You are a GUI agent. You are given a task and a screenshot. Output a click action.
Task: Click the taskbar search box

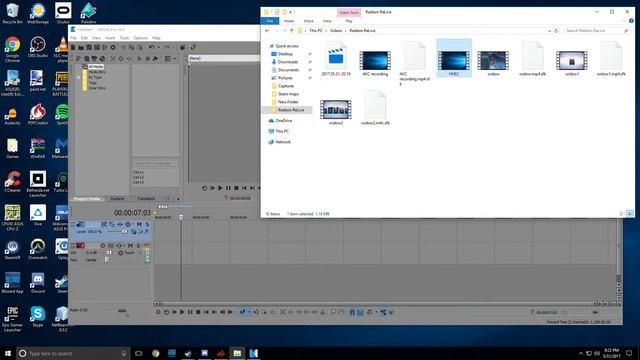(x=73, y=353)
